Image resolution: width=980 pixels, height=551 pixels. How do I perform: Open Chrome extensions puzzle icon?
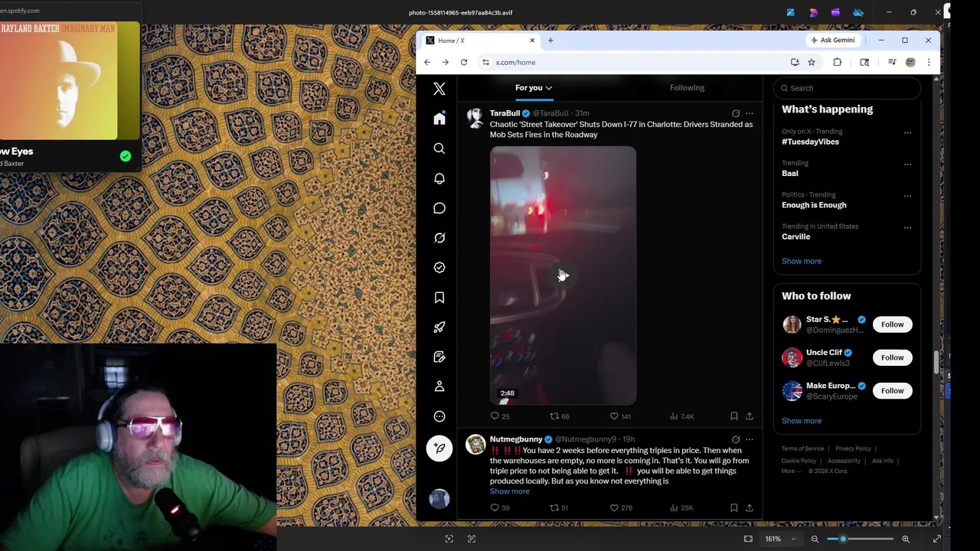pyautogui.click(x=837, y=63)
